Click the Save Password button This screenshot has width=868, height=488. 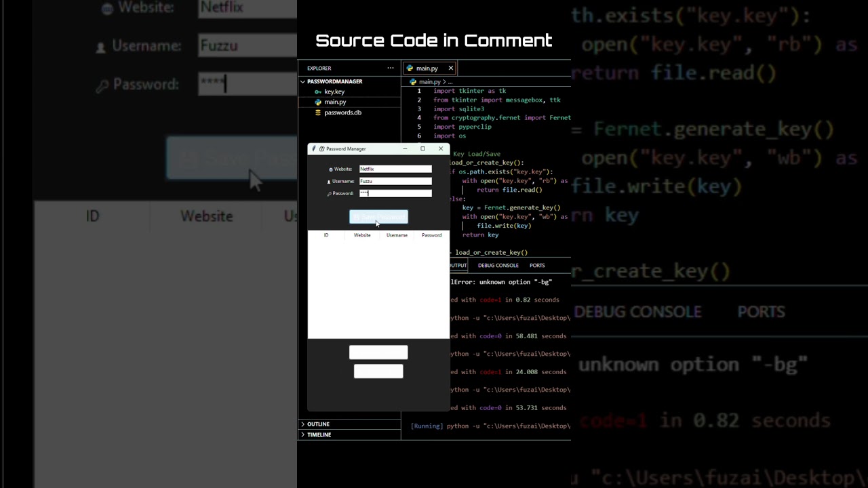pos(378,217)
